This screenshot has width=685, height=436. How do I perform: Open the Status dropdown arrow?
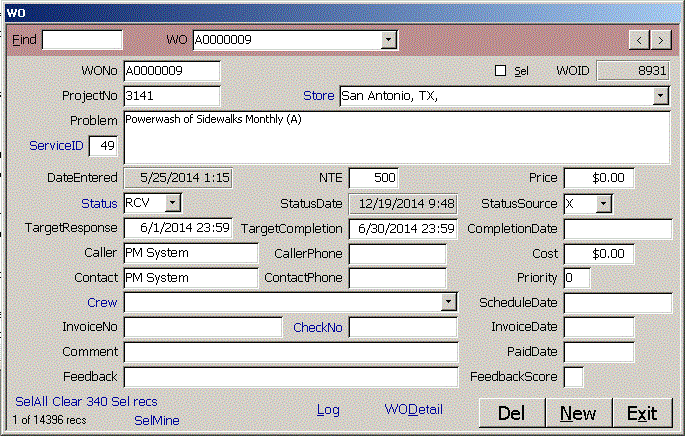pyautogui.click(x=173, y=203)
